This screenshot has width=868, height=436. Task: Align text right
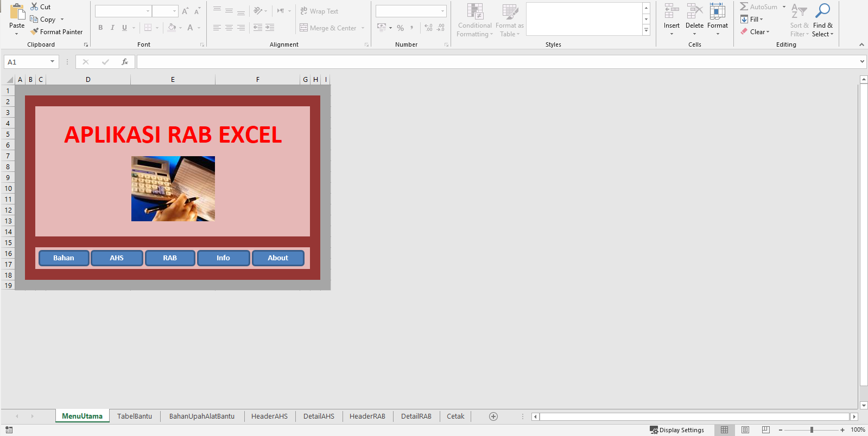pyautogui.click(x=241, y=28)
